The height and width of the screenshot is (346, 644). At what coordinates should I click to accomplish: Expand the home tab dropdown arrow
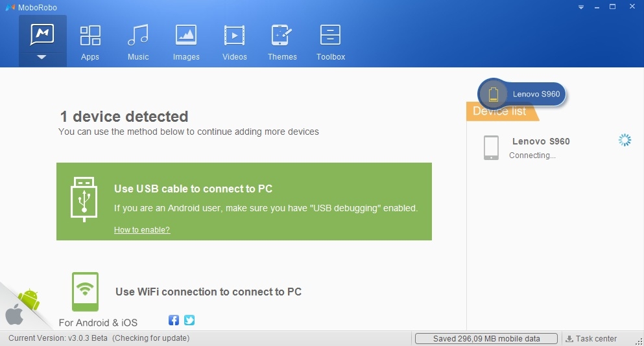[42, 57]
